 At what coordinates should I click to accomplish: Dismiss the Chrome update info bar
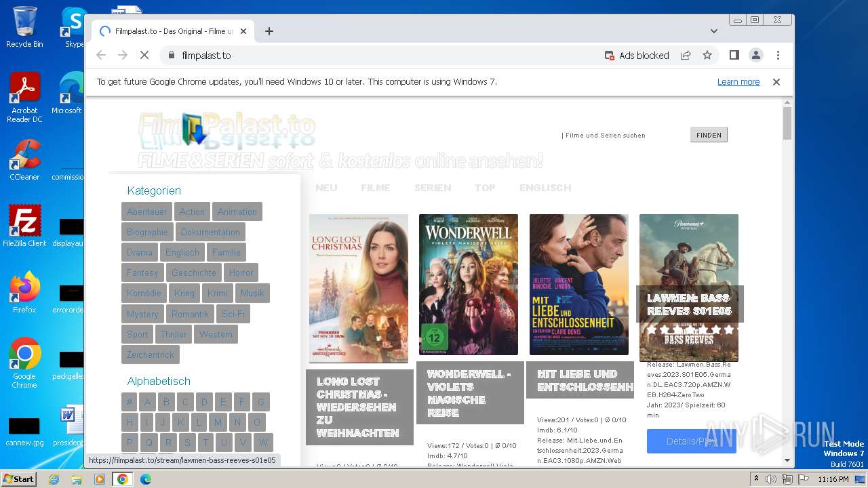click(776, 82)
